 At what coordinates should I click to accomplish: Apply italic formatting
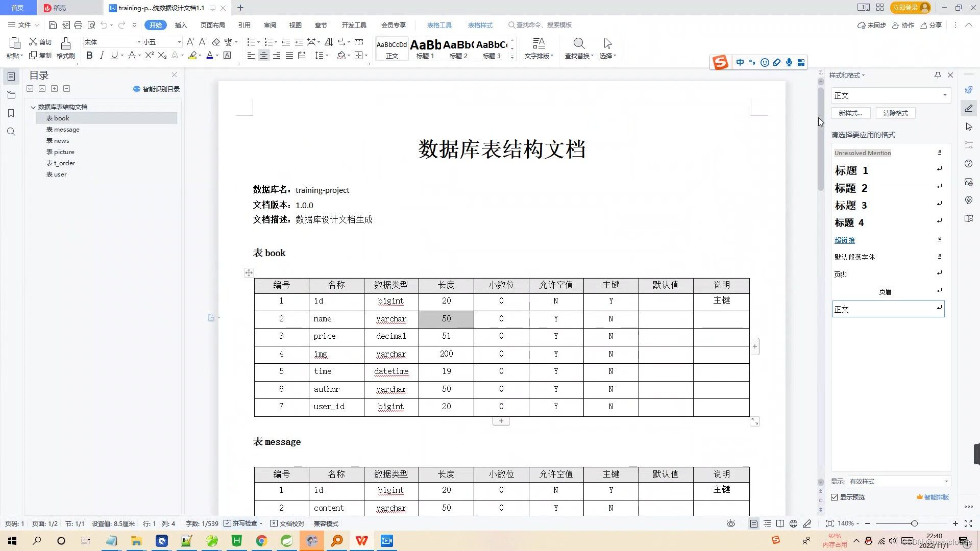[x=102, y=55]
